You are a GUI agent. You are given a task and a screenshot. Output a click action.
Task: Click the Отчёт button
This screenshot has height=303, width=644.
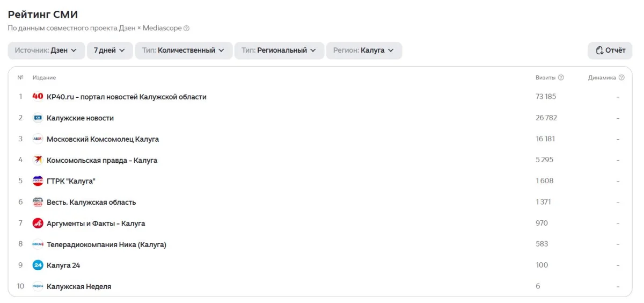(610, 50)
